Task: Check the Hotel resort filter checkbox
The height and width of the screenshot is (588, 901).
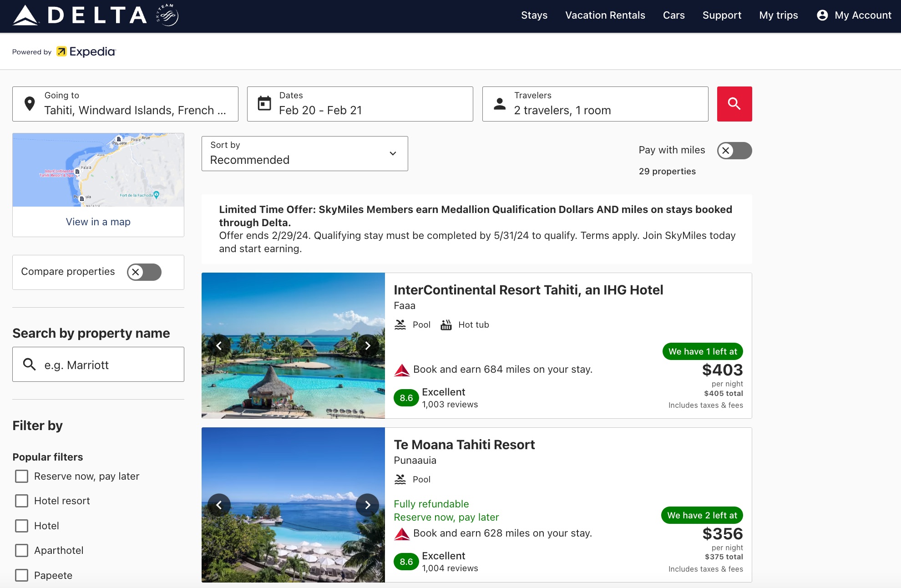Action: [21, 501]
